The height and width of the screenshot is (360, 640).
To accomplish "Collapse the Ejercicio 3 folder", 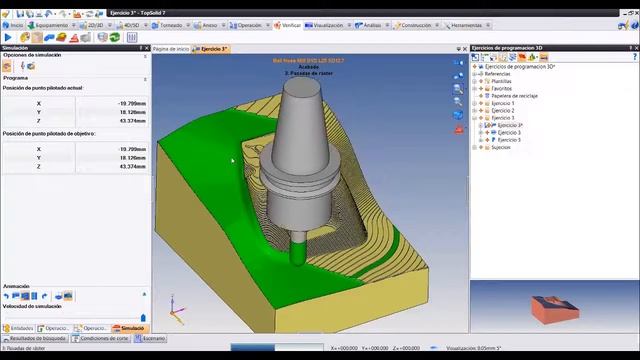I will tap(474, 118).
